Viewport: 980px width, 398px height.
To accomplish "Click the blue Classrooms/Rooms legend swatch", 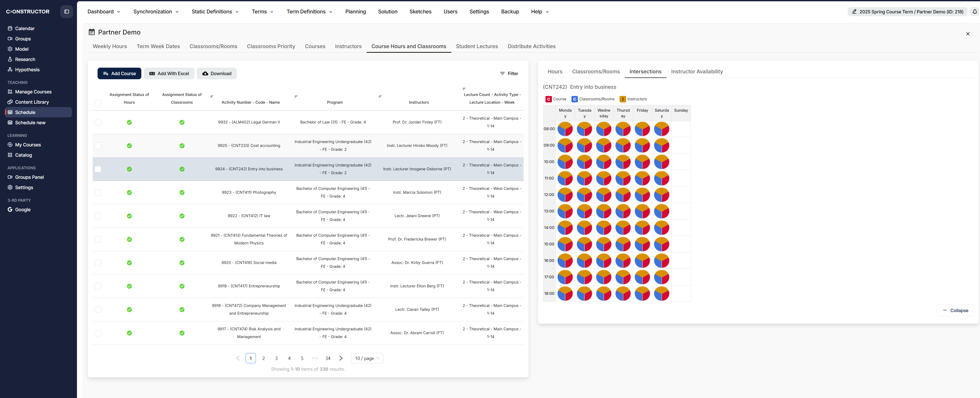I will 575,99.
